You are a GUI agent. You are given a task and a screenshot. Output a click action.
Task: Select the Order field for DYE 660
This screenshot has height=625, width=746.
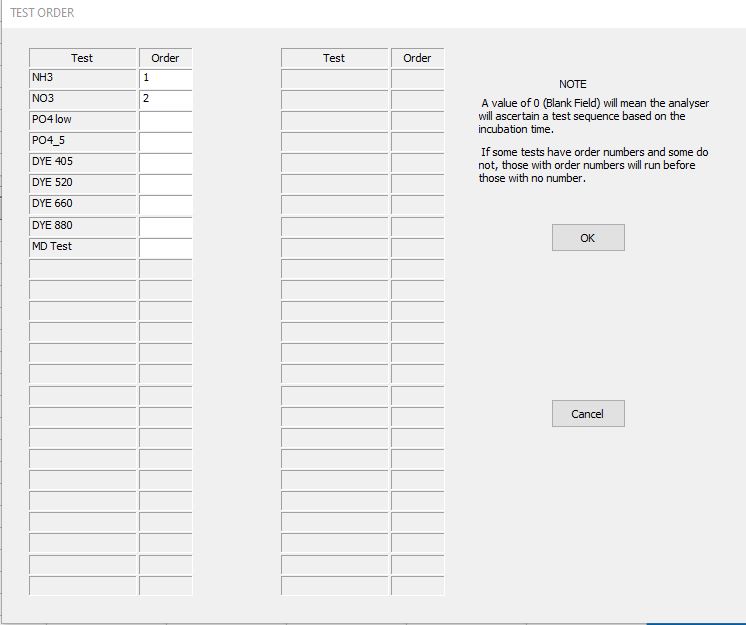tap(165, 204)
